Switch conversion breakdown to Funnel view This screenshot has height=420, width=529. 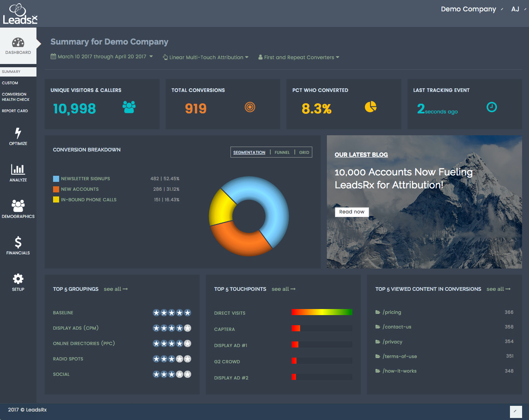pyautogui.click(x=282, y=153)
